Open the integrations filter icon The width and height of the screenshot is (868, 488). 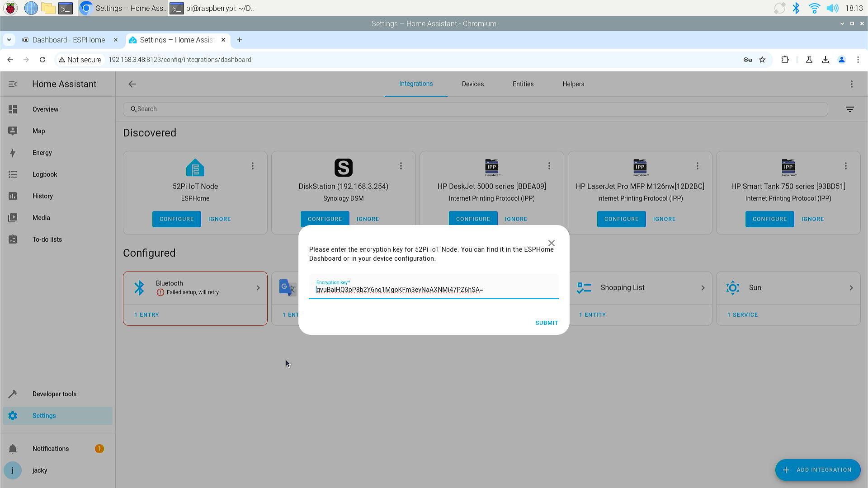850,109
